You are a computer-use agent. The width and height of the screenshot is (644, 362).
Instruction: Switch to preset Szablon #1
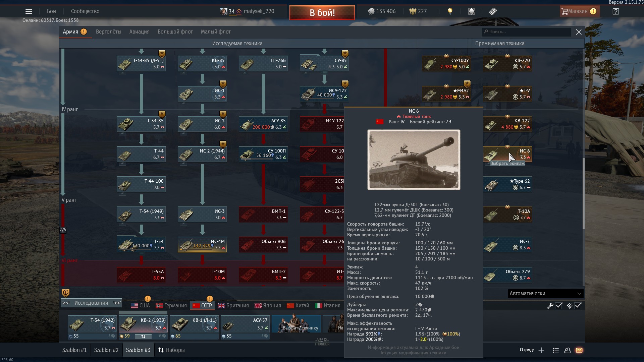(x=74, y=350)
